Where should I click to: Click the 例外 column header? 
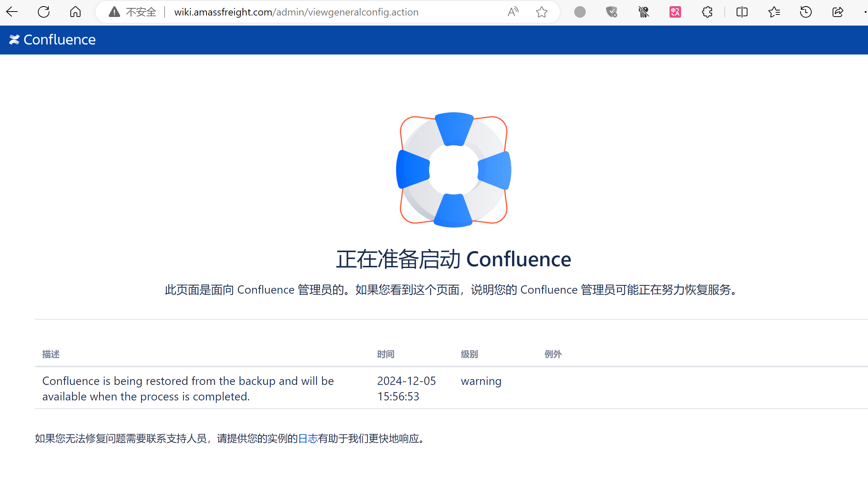click(553, 354)
